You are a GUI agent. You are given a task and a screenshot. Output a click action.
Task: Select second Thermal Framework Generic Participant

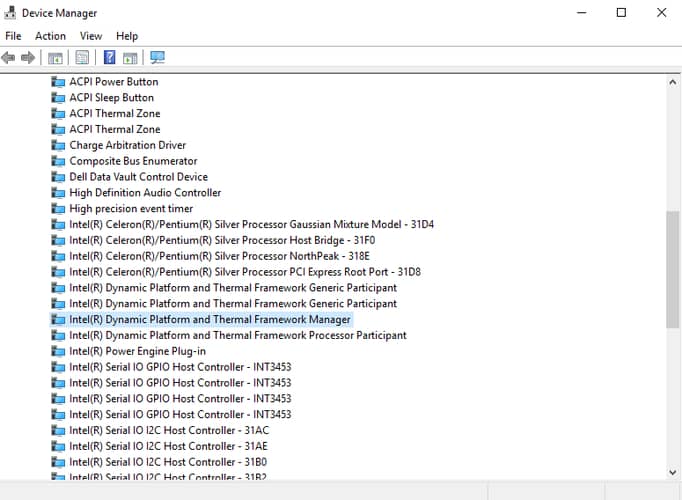(233, 303)
